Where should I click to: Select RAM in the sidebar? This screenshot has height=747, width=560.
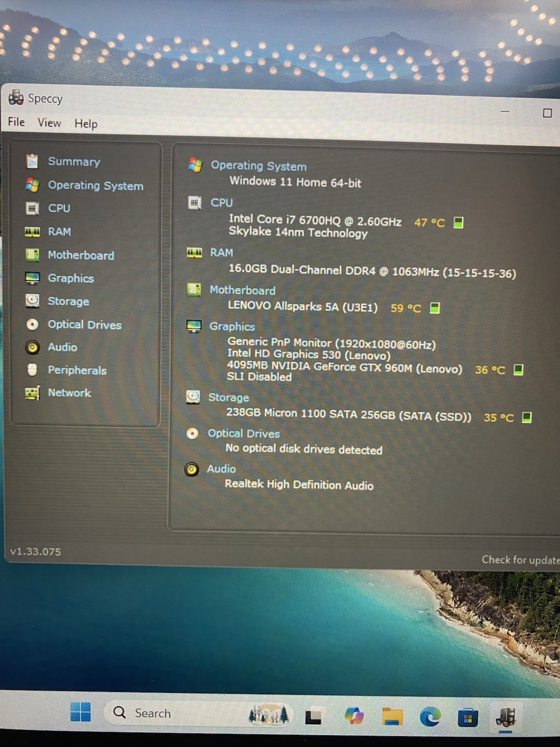60,232
